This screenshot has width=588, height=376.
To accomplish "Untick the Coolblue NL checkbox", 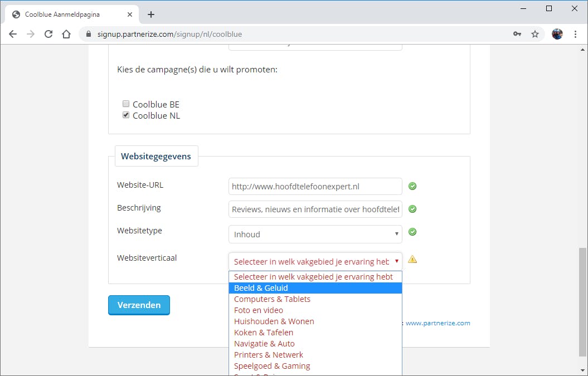I will click(126, 115).
